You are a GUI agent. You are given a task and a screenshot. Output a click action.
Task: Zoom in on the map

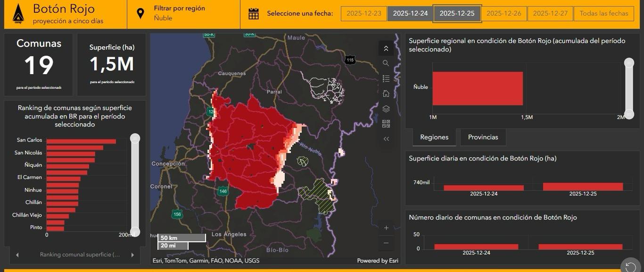coord(386,228)
